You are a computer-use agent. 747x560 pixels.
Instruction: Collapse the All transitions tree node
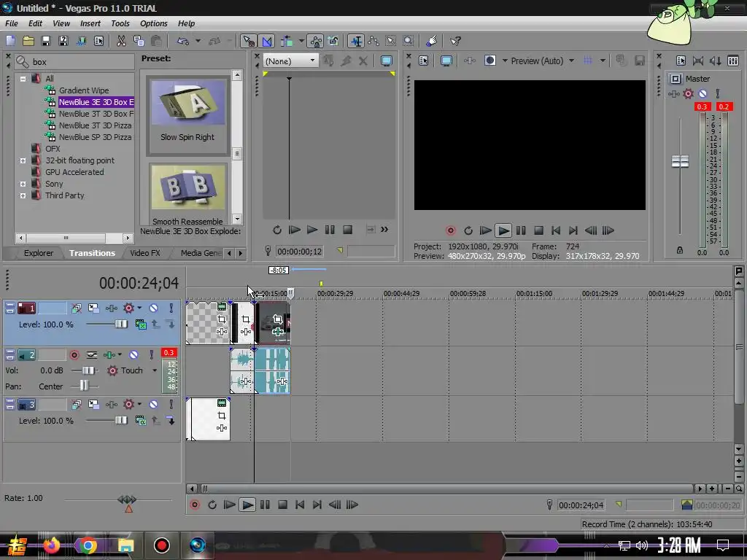coord(23,79)
